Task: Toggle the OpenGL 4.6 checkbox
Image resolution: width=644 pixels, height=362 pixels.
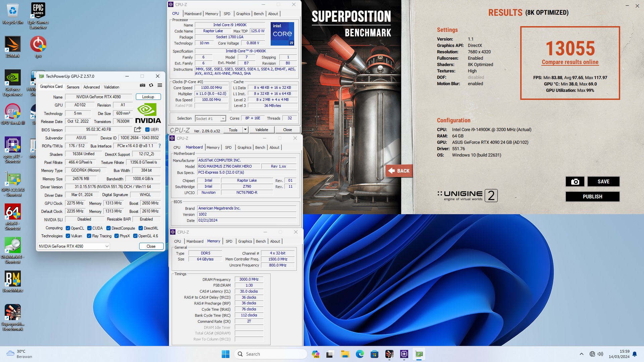Action: 136,236
